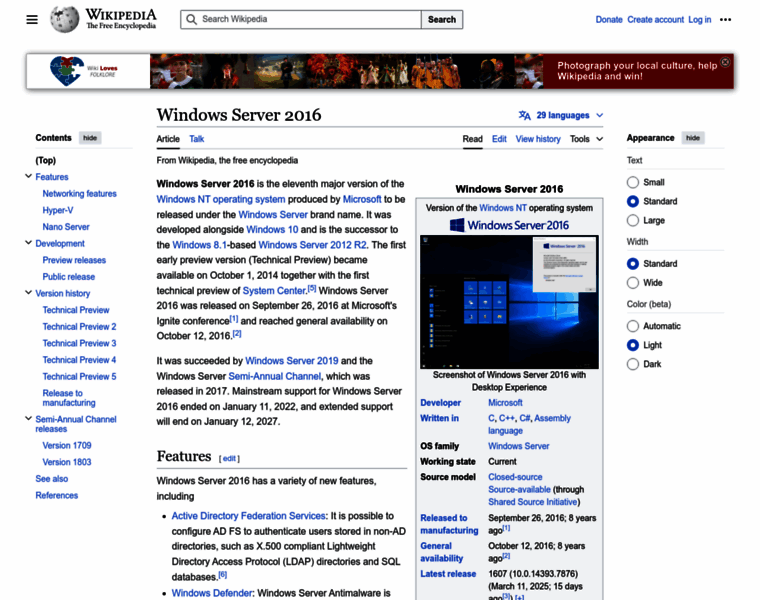Click the Create account link
Screen dimensions: 760x600
[x=655, y=19]
